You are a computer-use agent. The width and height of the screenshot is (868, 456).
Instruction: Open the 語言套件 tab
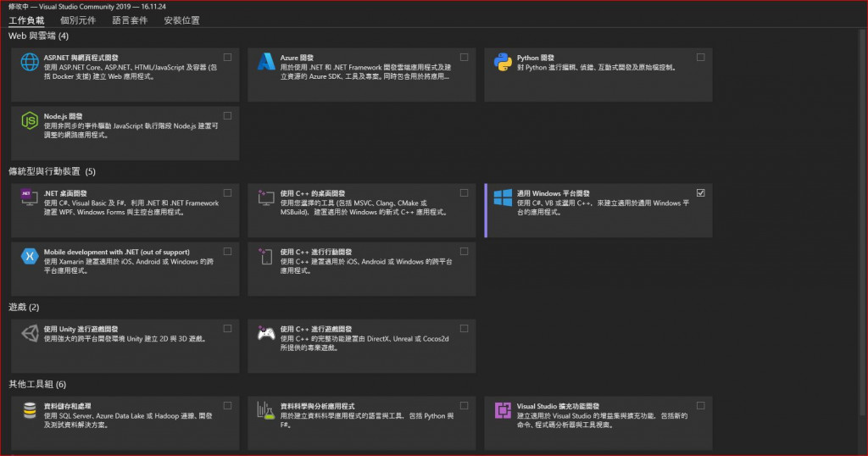pyautogui.click(x=130, y=20)
